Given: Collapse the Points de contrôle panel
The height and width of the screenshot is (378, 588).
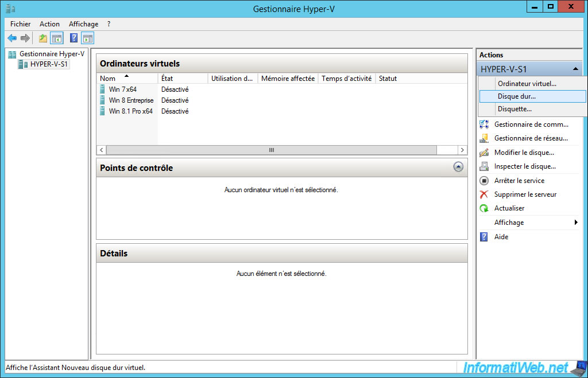Looking at the screenshot, I should pos(458,167).
